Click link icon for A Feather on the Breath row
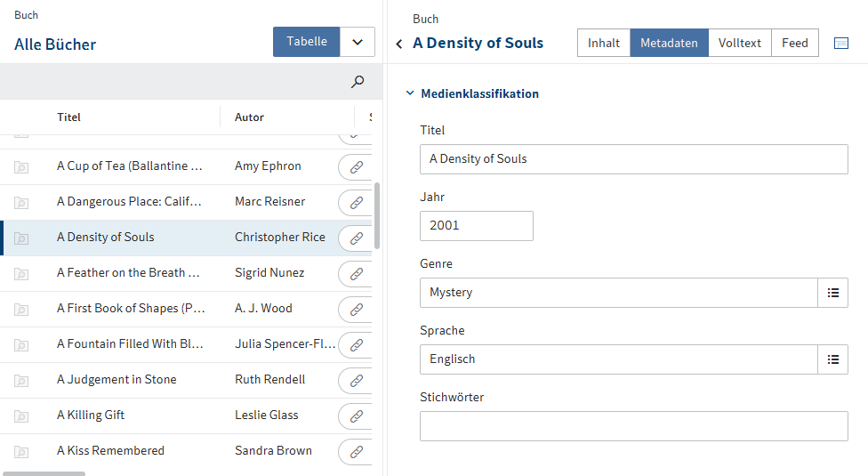Image resolution: width=868 pixels, height=476 pixels. (x=356, y=273)
